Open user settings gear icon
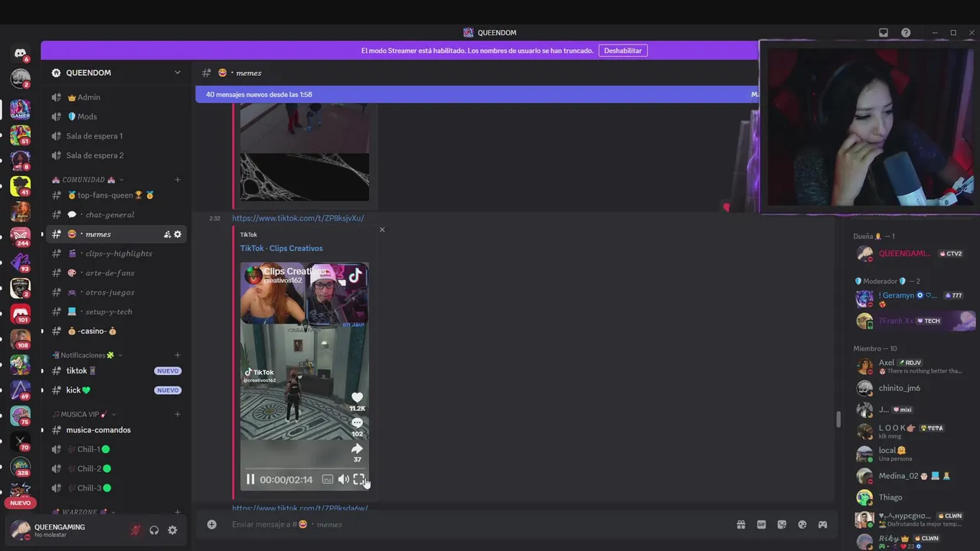 click(x=172, y=530)
